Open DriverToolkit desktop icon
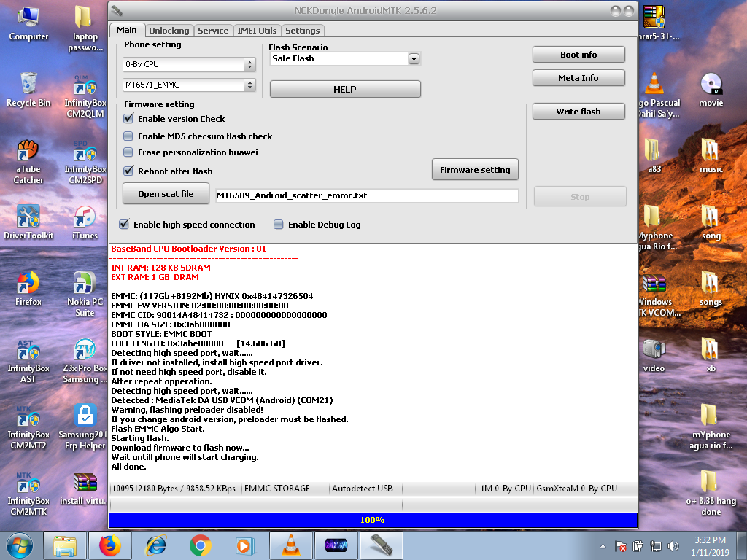The height and width of the screenshot is (560, 747). [x=28, y=222]
